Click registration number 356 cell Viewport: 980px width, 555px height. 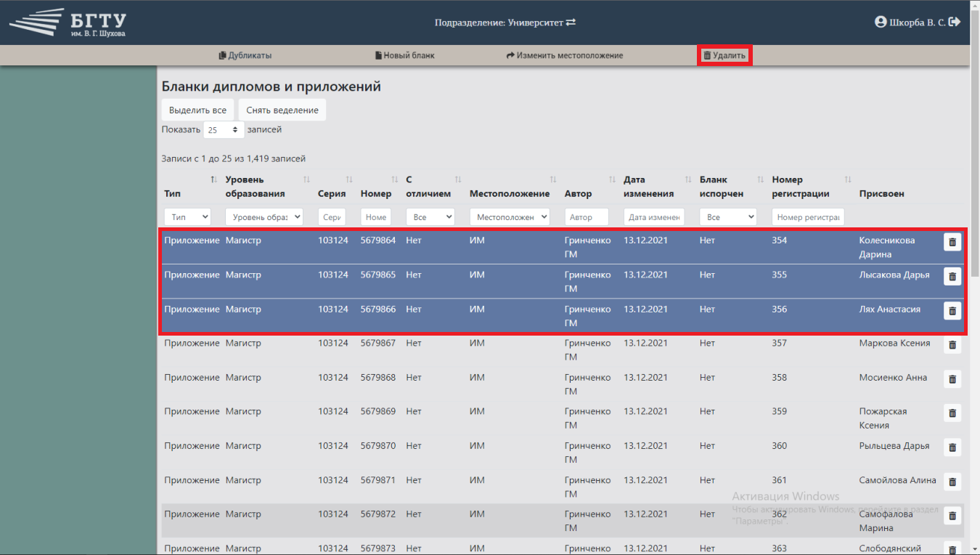click(x=779, y=309)
